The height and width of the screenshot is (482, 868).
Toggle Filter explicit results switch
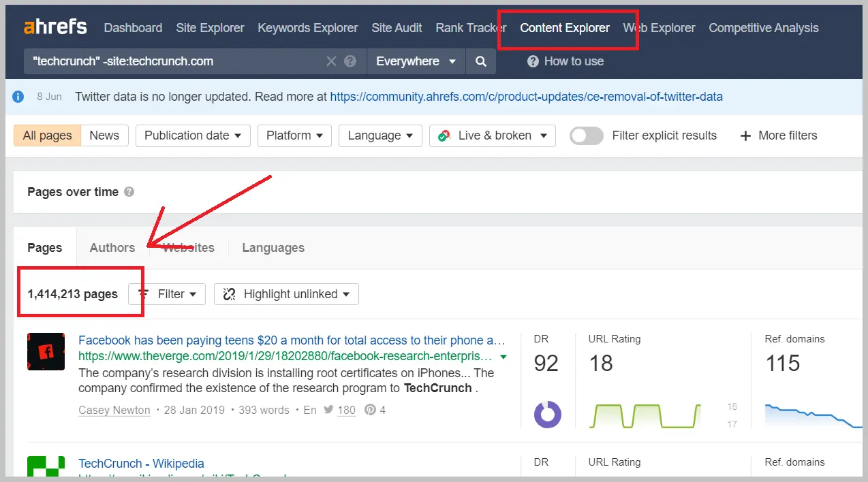[x=587, y=135]
